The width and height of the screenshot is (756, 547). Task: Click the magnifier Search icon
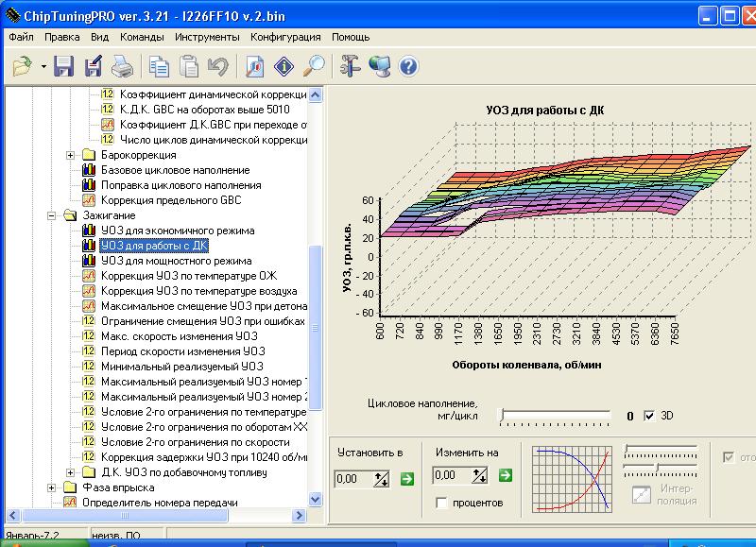[314, 66]
